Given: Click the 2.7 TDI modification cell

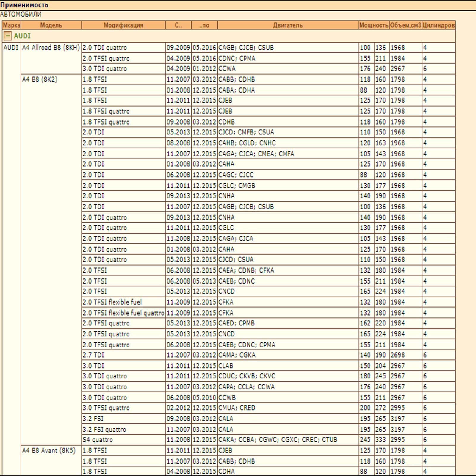Looking at the screenshot, I should click(x=93, y=355).
